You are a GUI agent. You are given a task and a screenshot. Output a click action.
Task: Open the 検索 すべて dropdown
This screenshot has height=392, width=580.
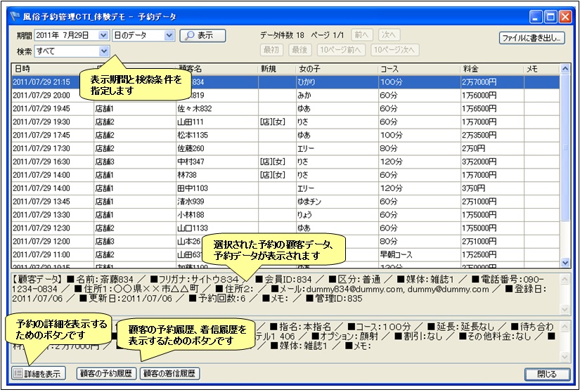pyautogui.click(x=104, y=51)
